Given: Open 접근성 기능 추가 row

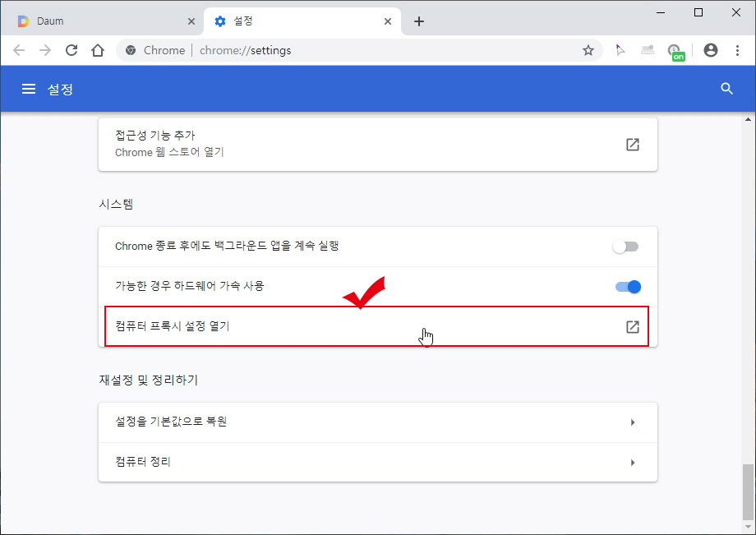Looking at the screenshot, I should (377, 144).
